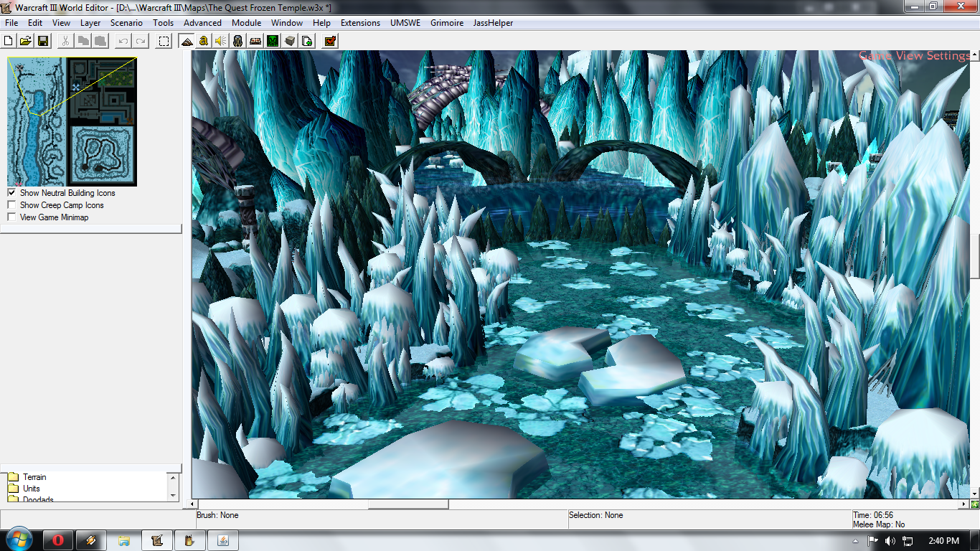Click the Test Map checkmark icon
This screenshot has width=980, height=551.
click(330, 41)
